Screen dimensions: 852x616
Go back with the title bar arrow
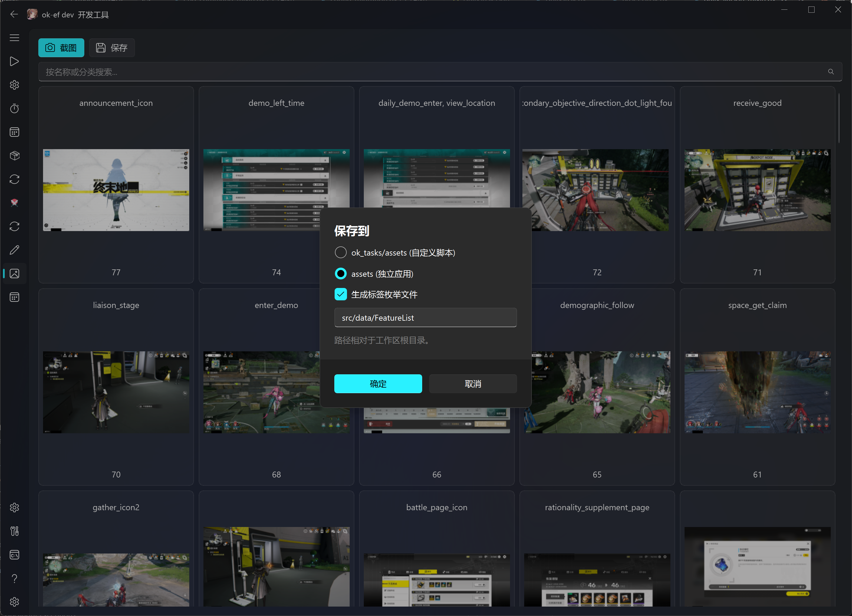coord(14,14)
